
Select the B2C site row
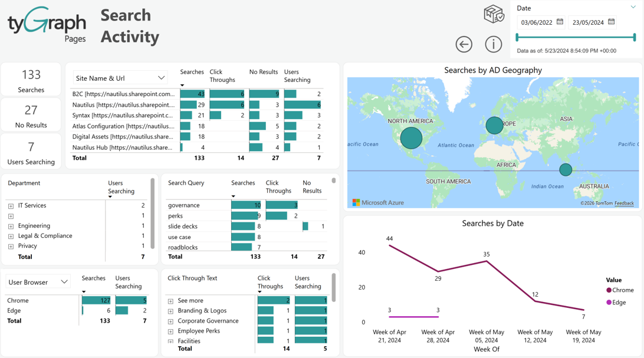(x=197, y=94)
